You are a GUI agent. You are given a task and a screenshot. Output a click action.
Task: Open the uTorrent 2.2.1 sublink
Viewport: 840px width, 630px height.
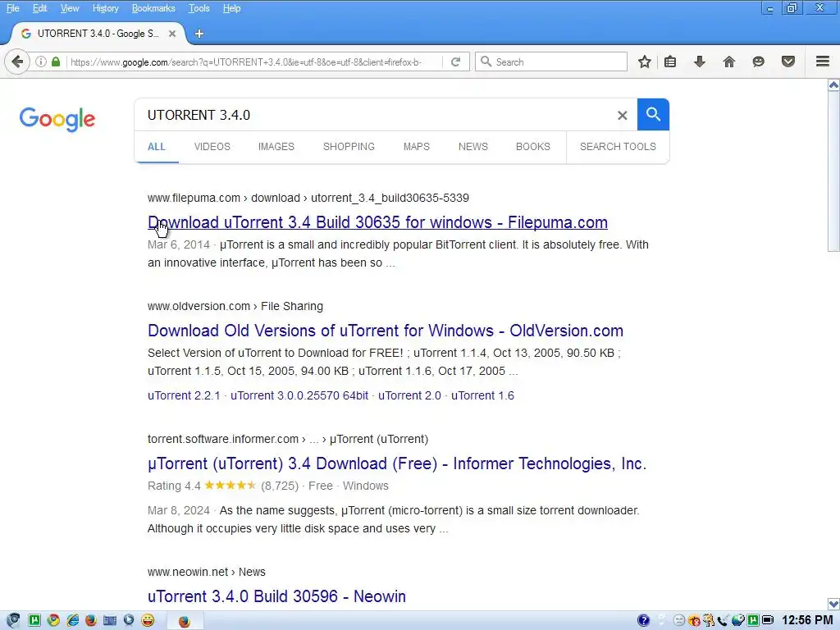coord(184,395)
